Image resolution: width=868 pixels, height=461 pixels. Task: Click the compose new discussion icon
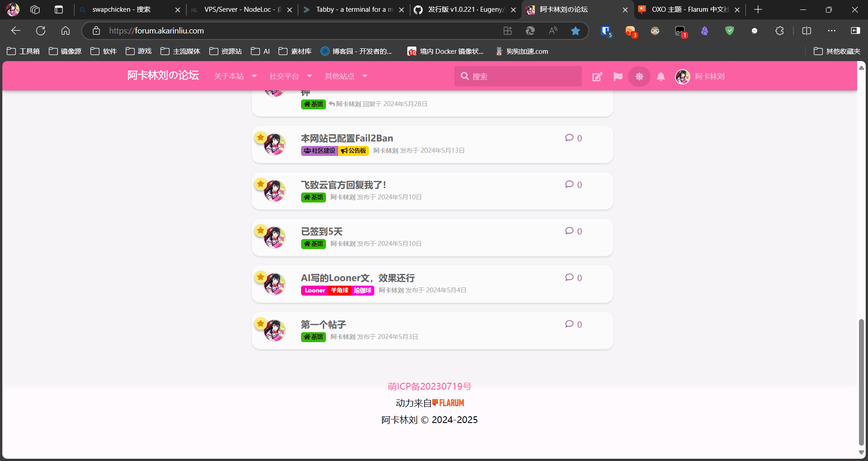click(x=597, y=77)
